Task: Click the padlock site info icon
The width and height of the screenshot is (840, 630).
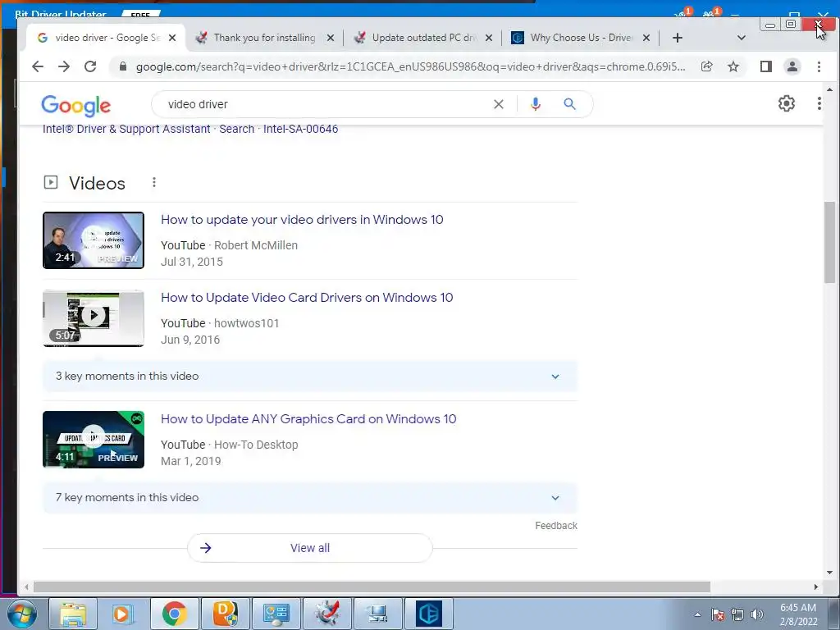Action: [x=123, y=66]
